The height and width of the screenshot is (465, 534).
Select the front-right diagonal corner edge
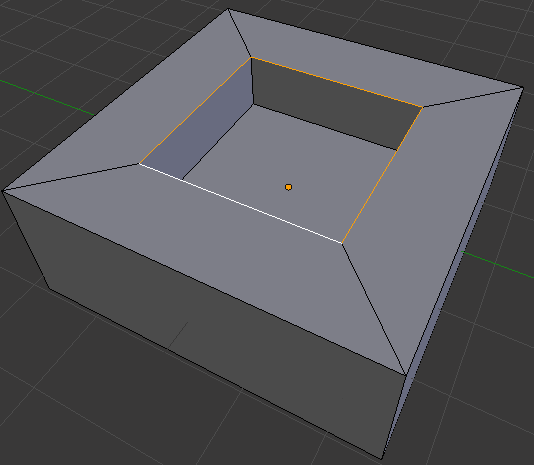(374, 309)
